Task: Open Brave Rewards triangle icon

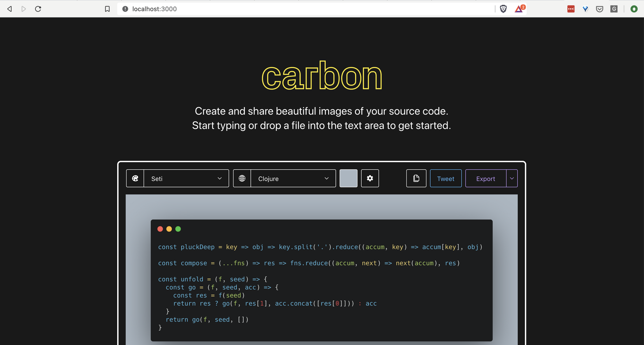Action: [x=519, y=9]
